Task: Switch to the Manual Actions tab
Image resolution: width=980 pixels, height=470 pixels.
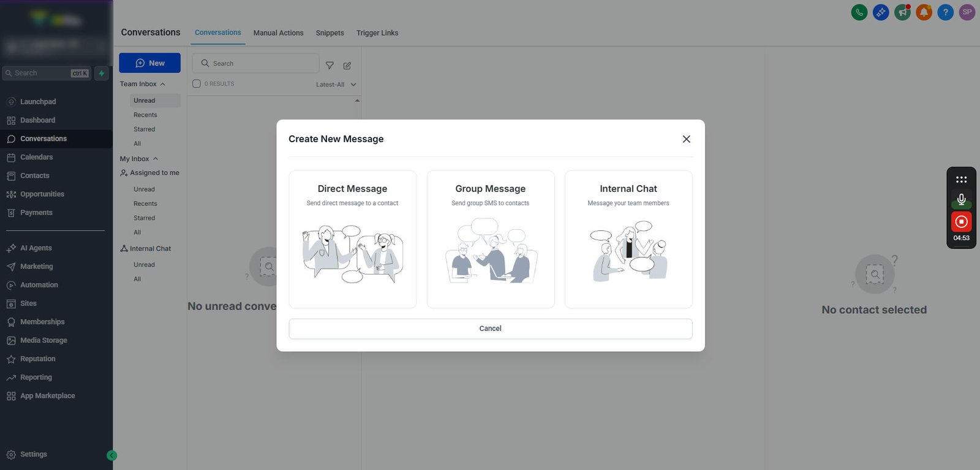Action: (x=279, y=33)
